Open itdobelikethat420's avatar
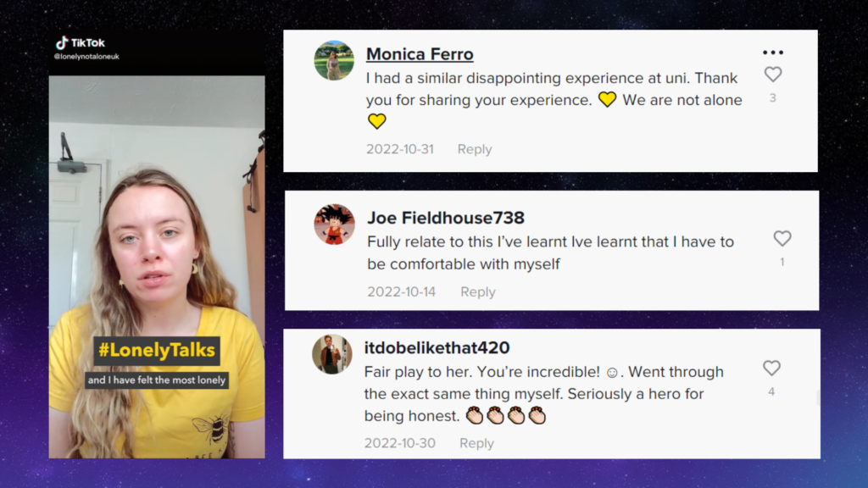868x488 pixels. pyautogui.click(x=332, y=355)
